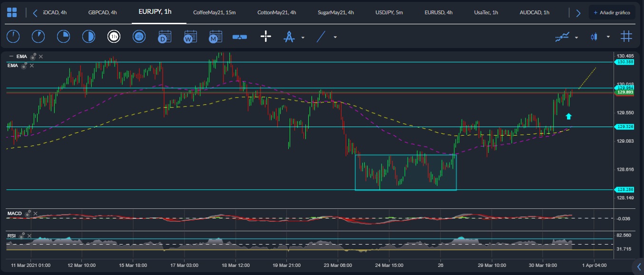Remove the MACD indicator
Image resolution: width=644 pixels, height=275 pixels.
tap(36, 214)
